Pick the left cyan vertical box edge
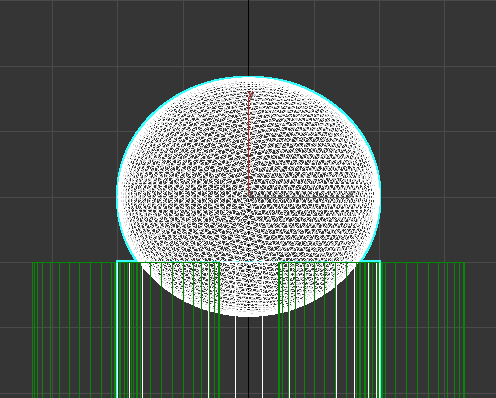Viewport: 496px width, 398px height. 117,330
